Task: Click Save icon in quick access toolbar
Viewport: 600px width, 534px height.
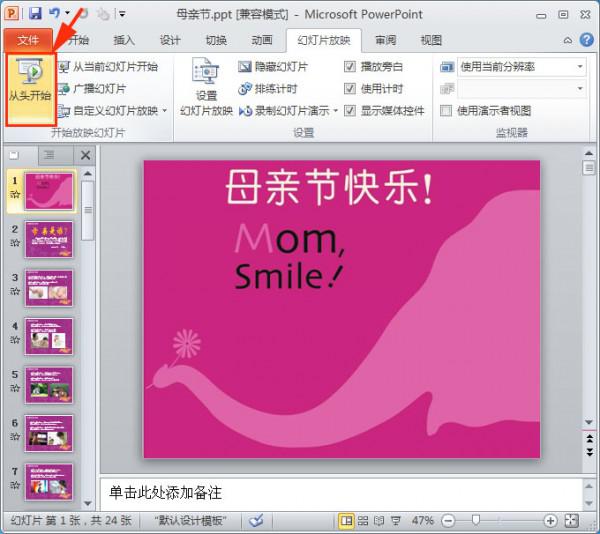Action: (35, 14)
